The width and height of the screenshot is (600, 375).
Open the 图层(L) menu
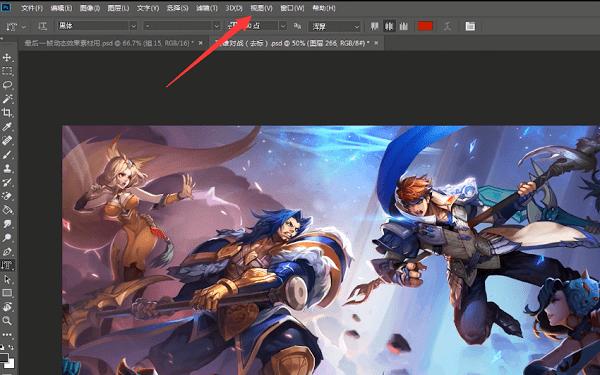[118, 8]
